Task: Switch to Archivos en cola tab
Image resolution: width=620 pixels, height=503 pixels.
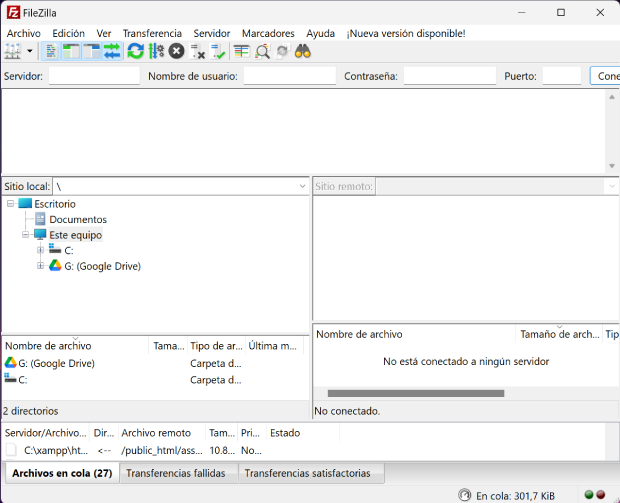Action: [x=62, y=473]
